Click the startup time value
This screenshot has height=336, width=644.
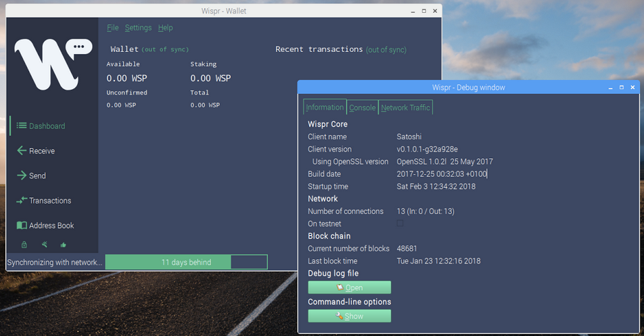[x=436, y=187]
